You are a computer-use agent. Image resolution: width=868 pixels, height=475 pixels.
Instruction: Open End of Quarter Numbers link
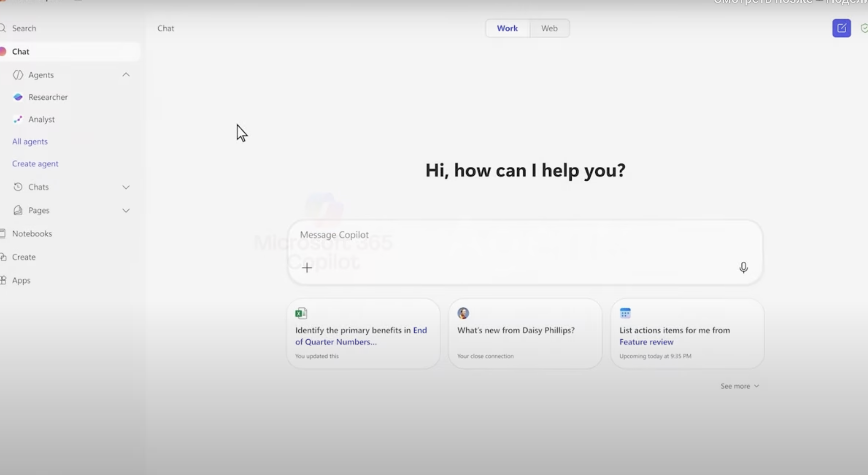[361, 336]
